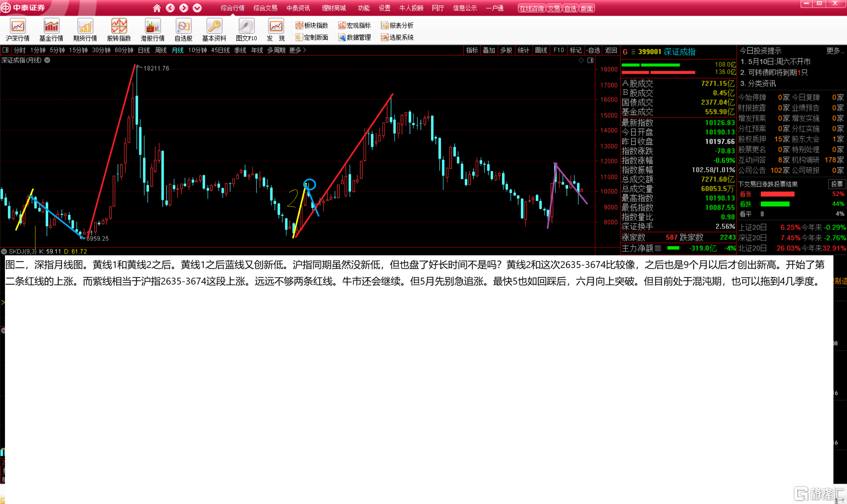
Task: Open 理财商城 menu
Action: pos(334,8)
